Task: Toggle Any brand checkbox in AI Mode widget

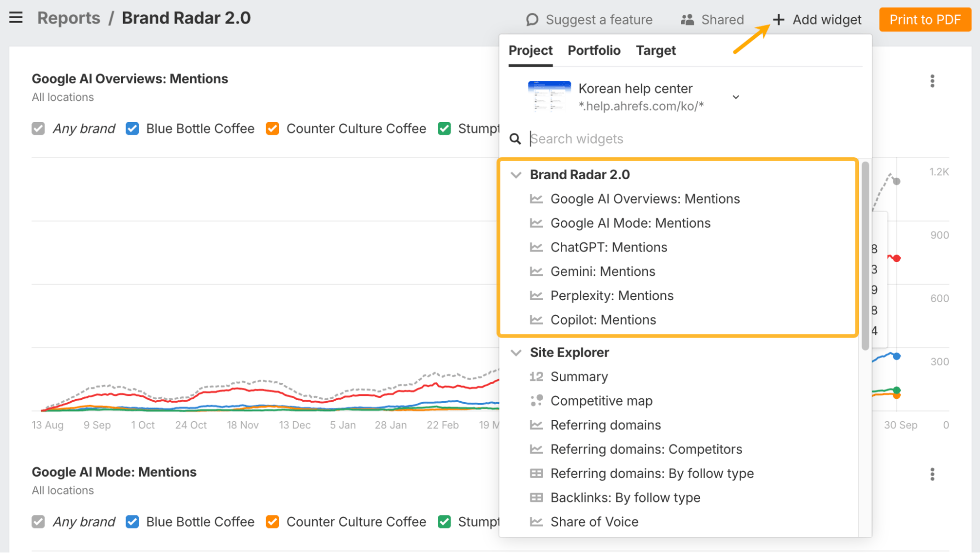Action: point(38,522)
